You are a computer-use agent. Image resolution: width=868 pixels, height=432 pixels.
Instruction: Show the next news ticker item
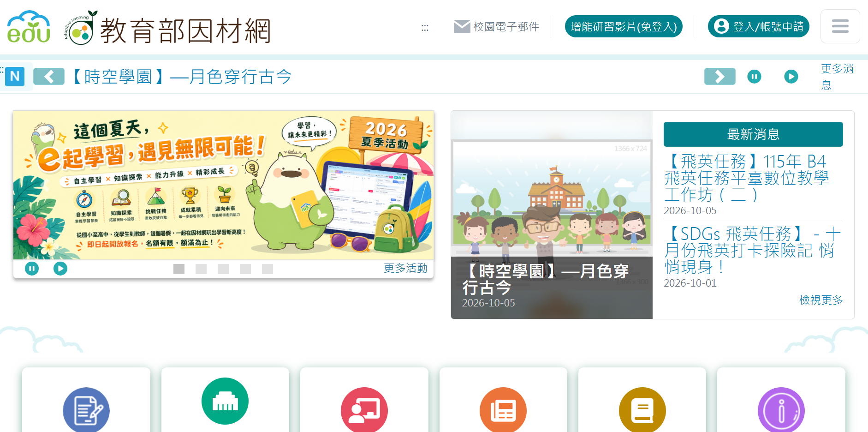pyautogui.click(x=720, y=77)
